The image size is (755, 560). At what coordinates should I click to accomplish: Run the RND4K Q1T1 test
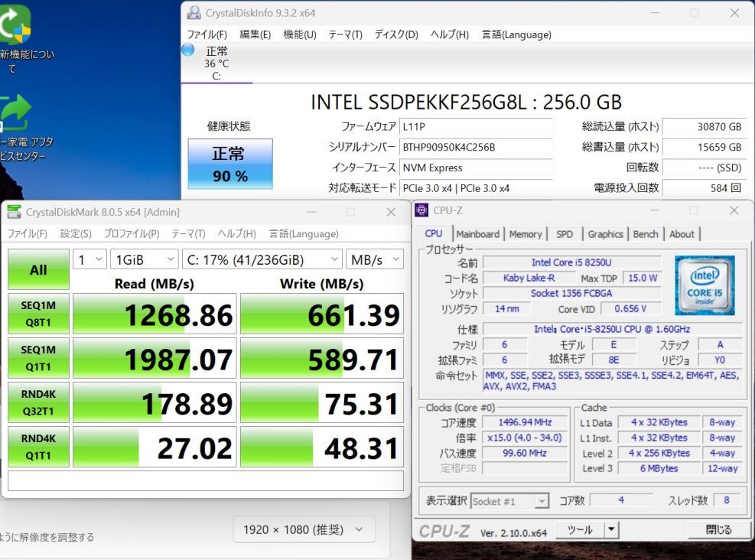pos(38,446)
